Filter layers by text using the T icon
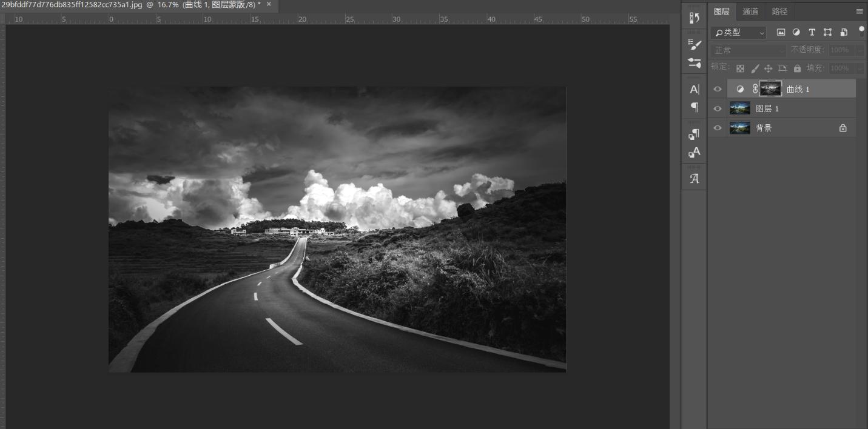The height and width of the screenshot is (429, 868). [812, 32]
